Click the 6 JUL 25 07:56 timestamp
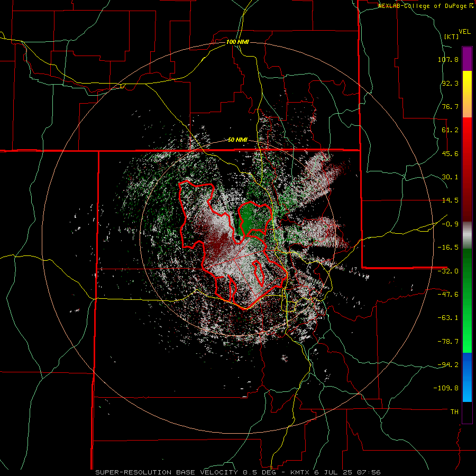This screenshot has width=476, height=476. point(347,472)
